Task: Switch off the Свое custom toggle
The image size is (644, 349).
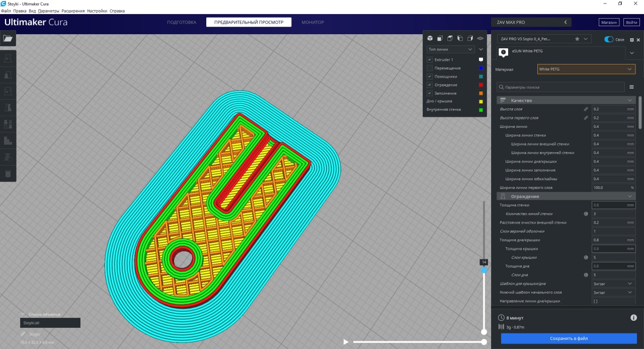Action: [609, 39]
